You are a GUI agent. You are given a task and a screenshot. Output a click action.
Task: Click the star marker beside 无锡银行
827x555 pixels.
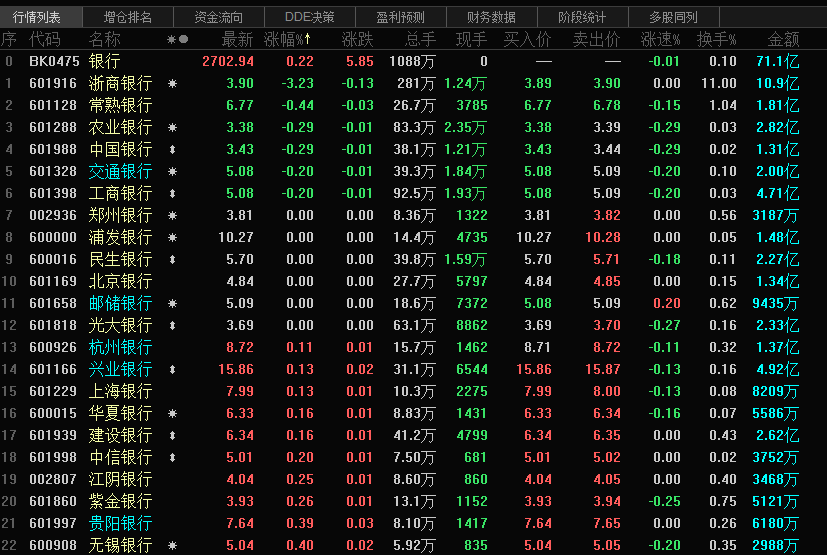pyautogui.click(x=172, y=546)
